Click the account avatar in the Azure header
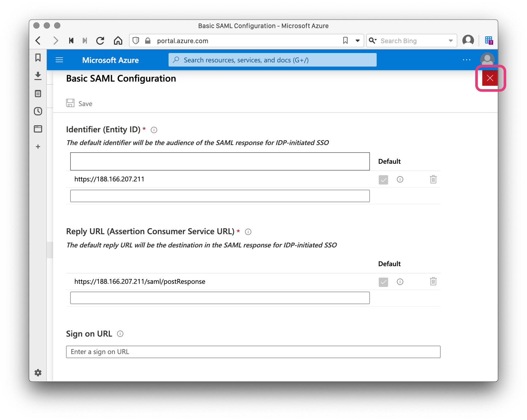Screen dimensions: 527x420 [x=487, y=59]
